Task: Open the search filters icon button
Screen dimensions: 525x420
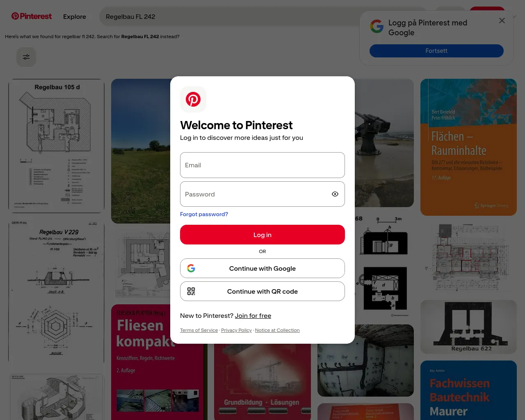Action: (x=26, y=57)
